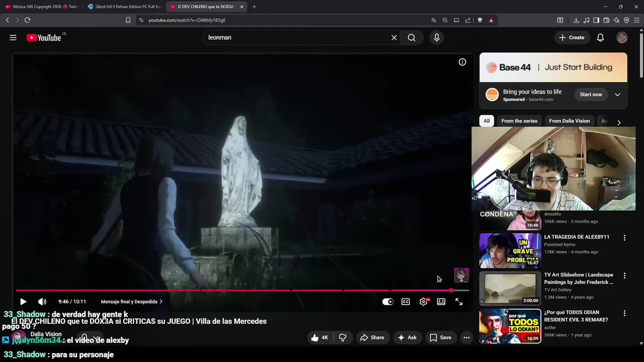Open the notifications bell

[x=600, y=38]
